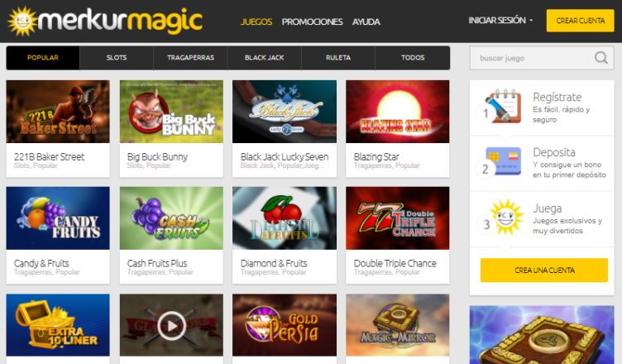Expand the Iniciar Sesión dropdown
Viewport: 622px width, 364px height.
[500, 20]
